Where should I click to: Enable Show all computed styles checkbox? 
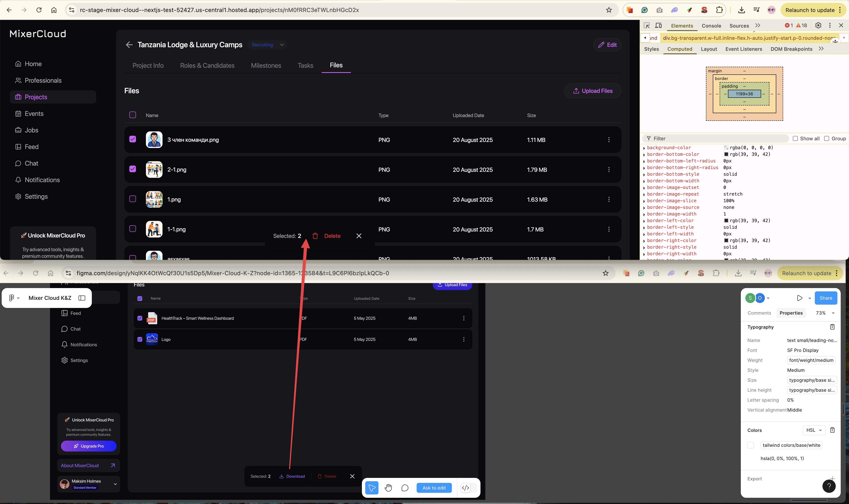click(x=795, y=139)
